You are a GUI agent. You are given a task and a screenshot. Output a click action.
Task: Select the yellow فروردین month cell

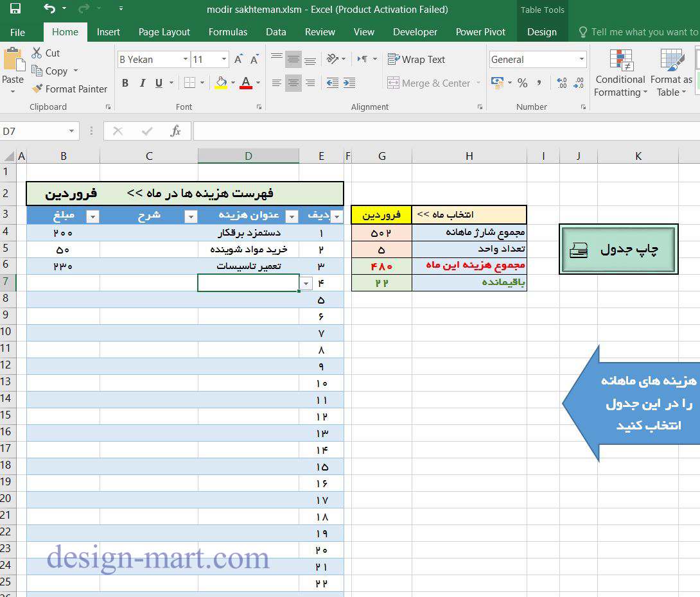click(381, 215)
